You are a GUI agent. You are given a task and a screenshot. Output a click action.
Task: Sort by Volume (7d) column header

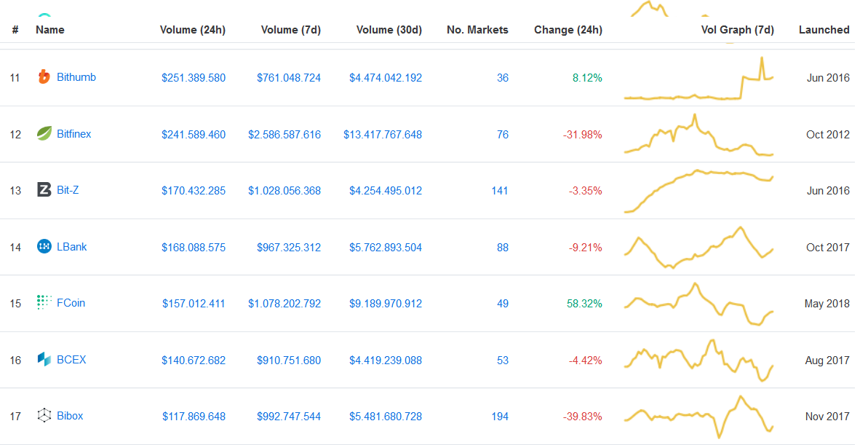point(290,30)
